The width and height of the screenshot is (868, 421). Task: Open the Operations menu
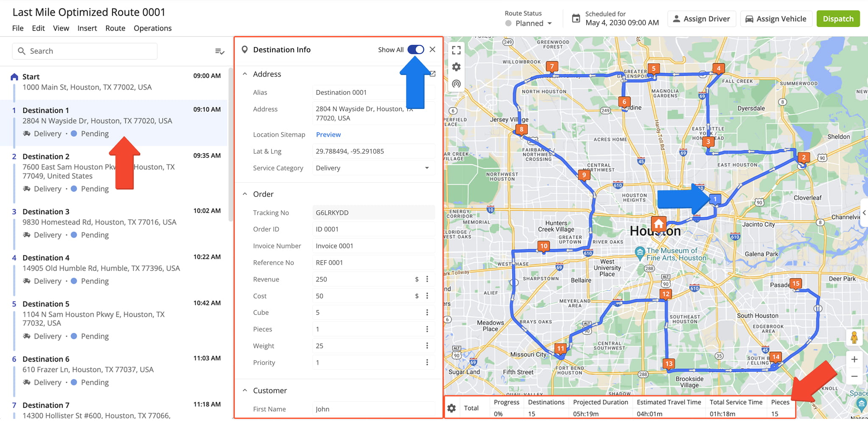153,28
